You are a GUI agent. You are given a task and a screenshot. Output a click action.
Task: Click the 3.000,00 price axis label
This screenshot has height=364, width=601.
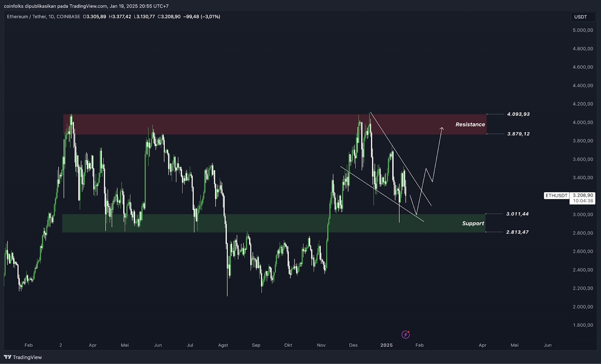[583, 214]
